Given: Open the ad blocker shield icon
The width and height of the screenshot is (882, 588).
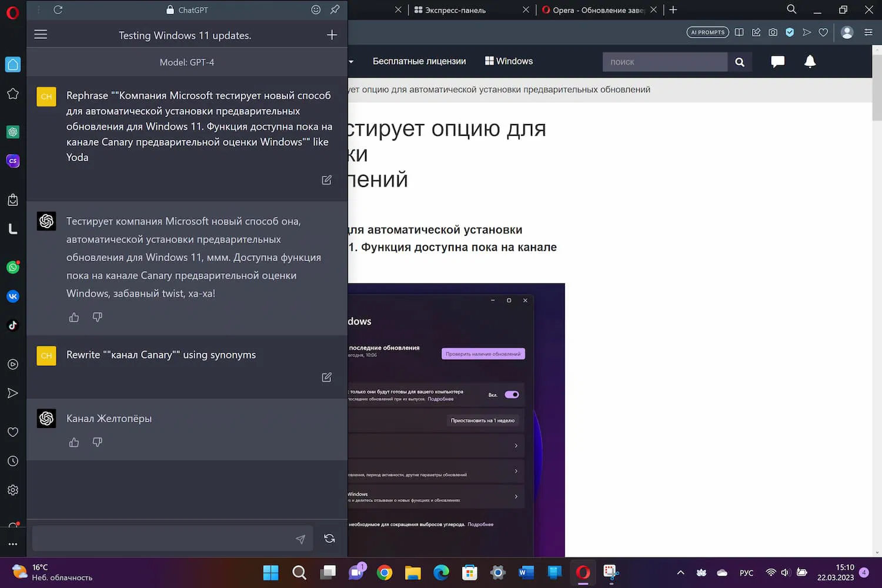Looking at the screenshot, I should point(790,32).
